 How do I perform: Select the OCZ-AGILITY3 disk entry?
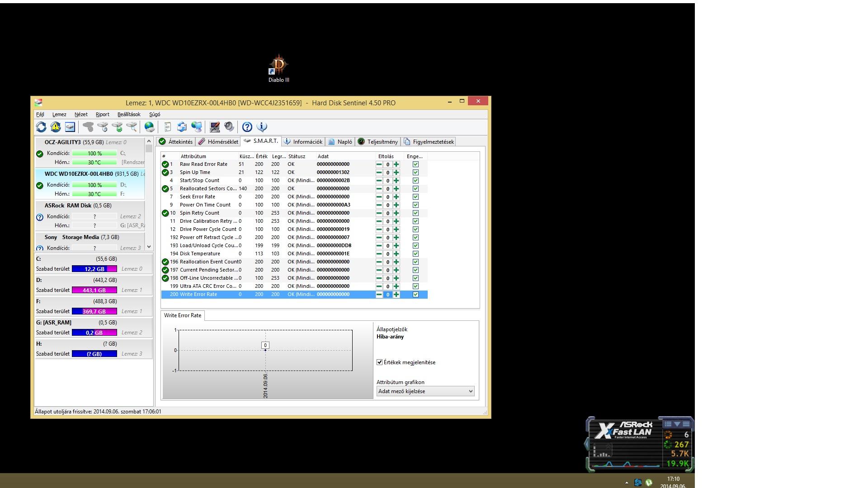coord(90,153)
